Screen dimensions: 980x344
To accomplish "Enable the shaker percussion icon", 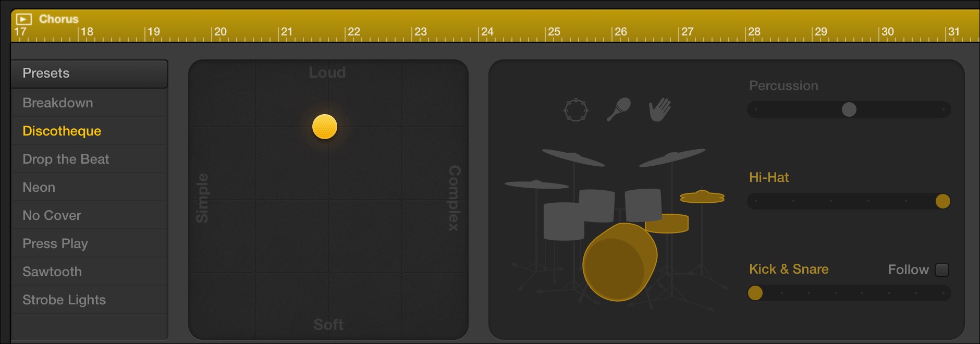I will coord(619,109).
